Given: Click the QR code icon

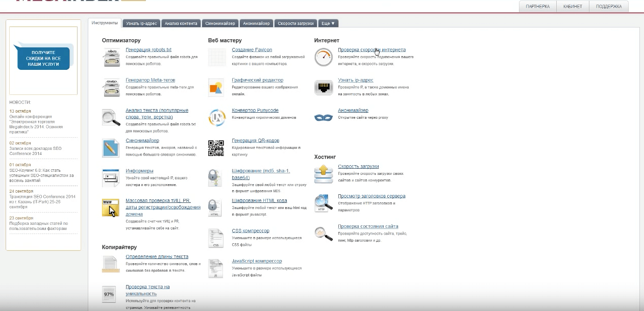Looking at the screenshot, I should (216, 148).
